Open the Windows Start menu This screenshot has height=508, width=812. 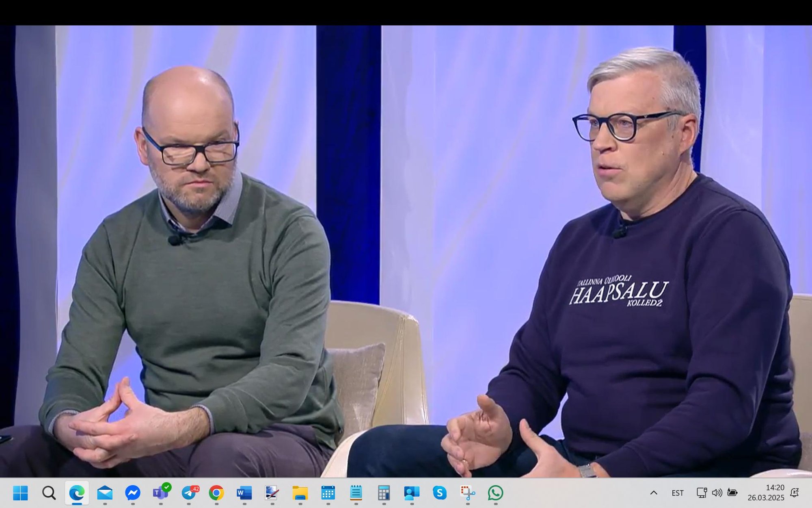21,493
